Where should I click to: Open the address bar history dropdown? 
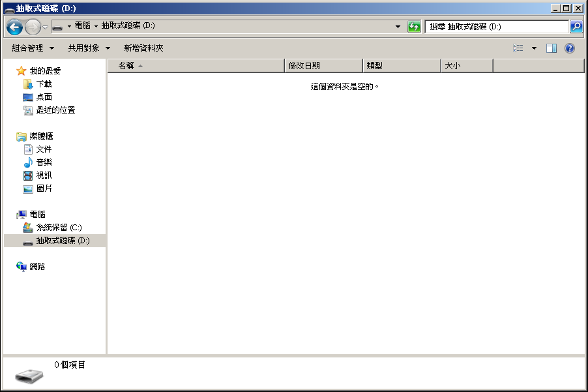coord(398,27)
